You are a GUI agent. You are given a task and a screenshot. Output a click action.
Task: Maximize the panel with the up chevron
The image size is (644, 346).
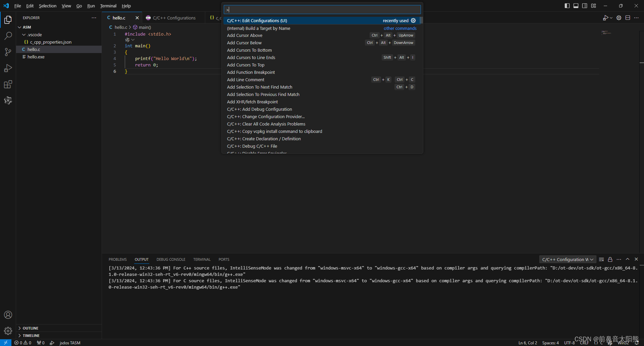628,259
